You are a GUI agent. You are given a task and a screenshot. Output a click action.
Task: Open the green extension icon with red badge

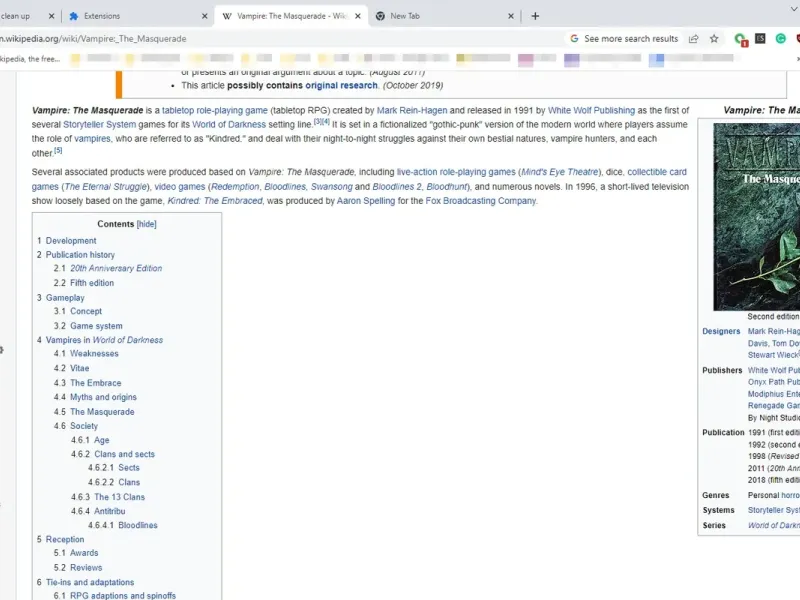(740, 39)
